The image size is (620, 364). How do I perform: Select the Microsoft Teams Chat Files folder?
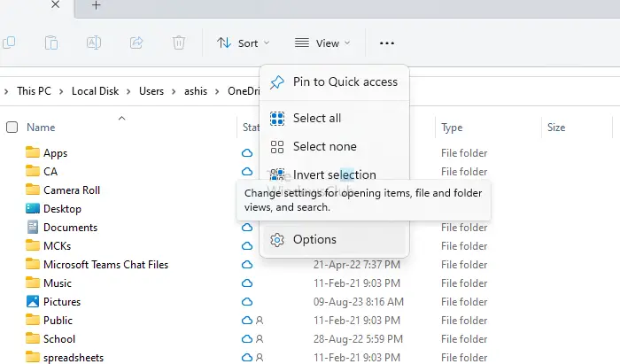click(105, 264)
